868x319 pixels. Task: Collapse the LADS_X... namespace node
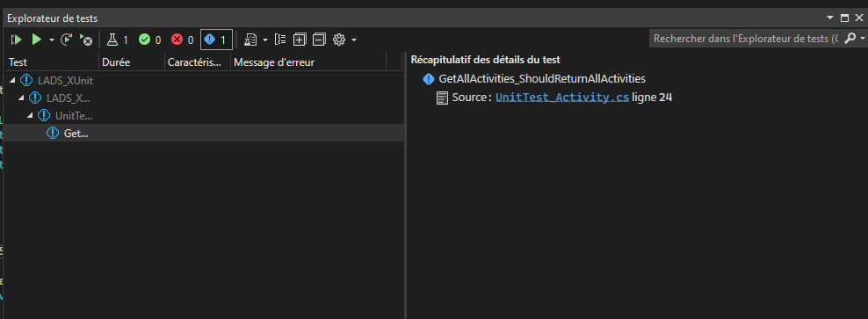point(22,98)
